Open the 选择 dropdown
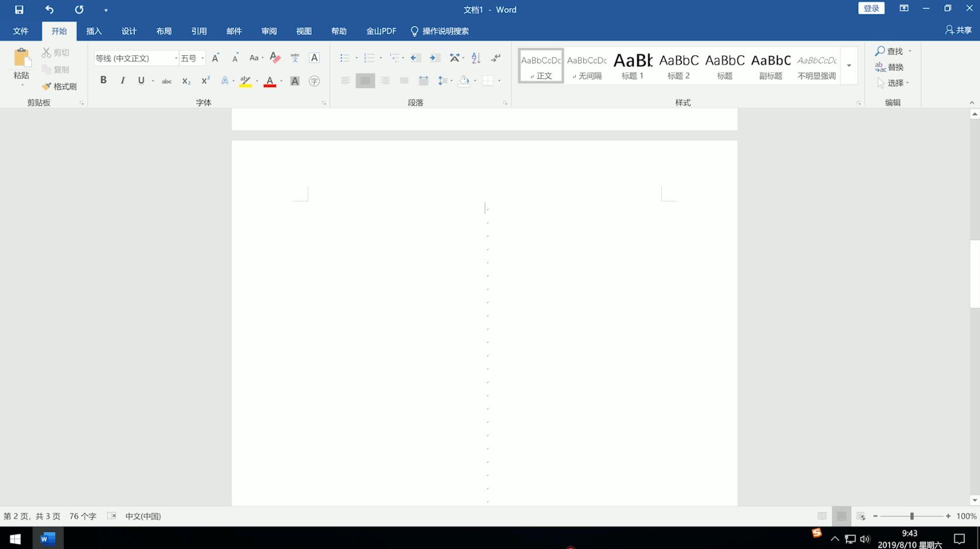 tap(893, 83)
